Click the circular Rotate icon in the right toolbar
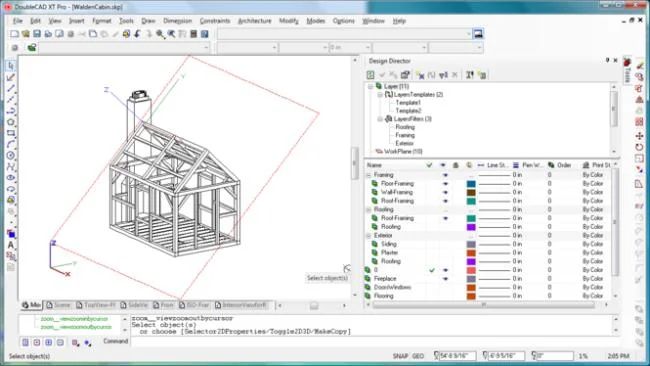The image size is (650, 366). (639, 147)
